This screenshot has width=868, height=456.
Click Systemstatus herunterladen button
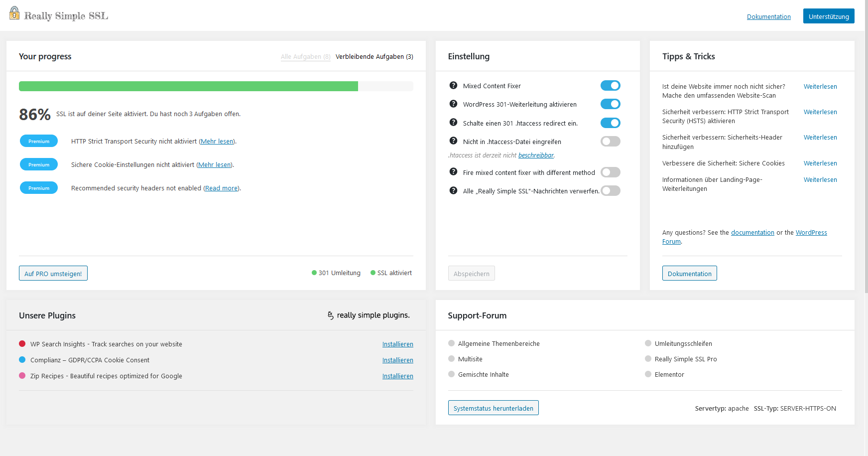494,408
